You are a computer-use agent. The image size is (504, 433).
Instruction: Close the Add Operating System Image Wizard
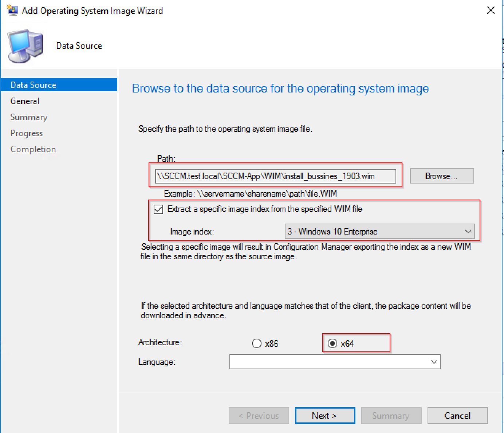[491, 11]
